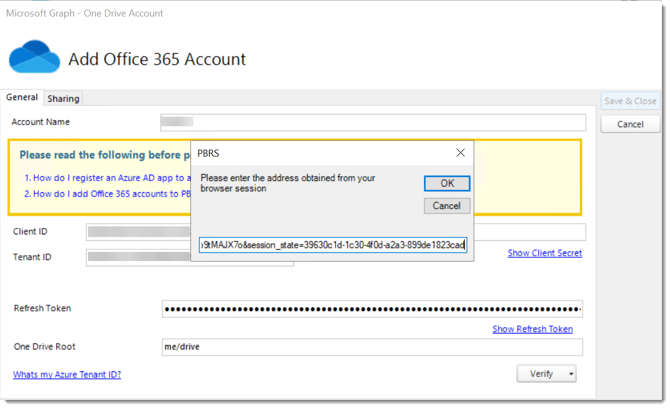
Task: Switch to the General tab
Action: 22,97
